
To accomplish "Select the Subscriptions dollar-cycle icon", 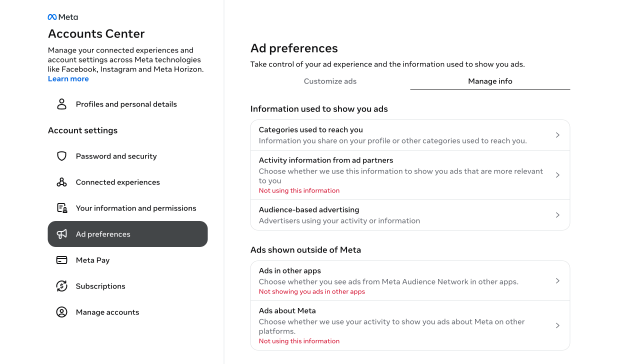I will (61, 286).
